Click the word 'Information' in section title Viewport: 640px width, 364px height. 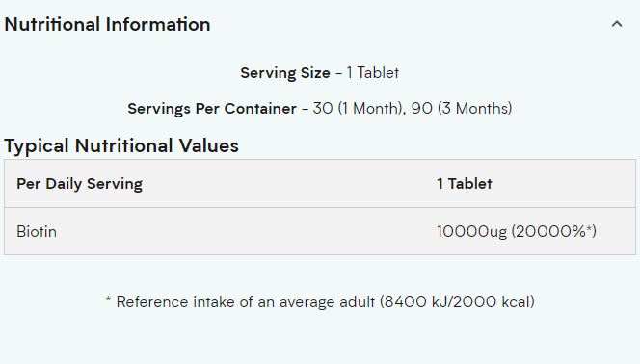[x=158, y=24]
